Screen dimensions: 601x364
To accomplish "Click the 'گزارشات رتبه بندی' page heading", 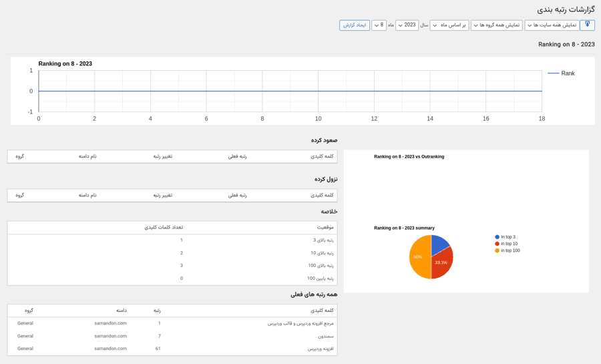I will coord(566,9).
